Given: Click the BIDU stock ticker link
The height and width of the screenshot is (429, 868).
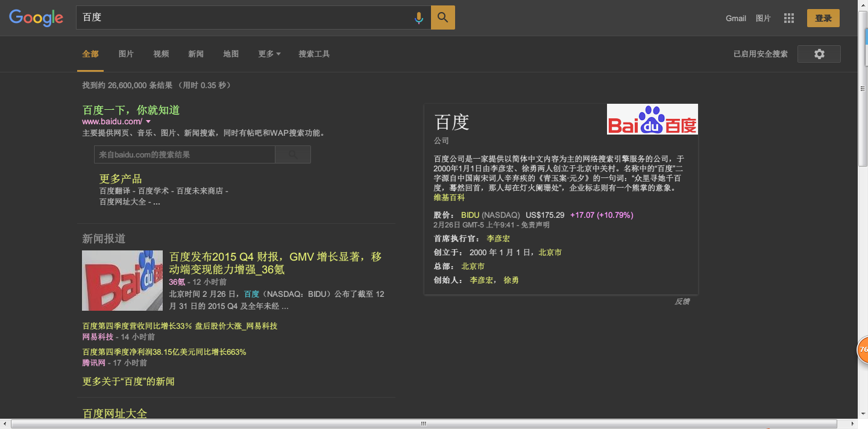Looking at the screenshot, I should pyautogui.click(x=470, y=215).
